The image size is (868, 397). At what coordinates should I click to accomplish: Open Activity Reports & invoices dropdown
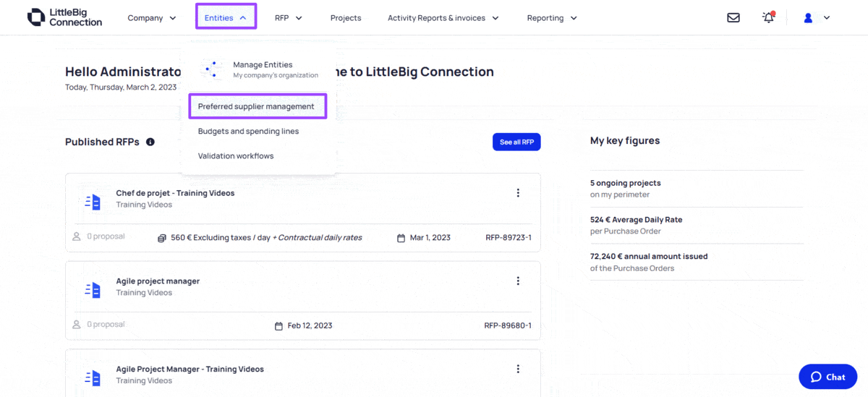[443, 18]
